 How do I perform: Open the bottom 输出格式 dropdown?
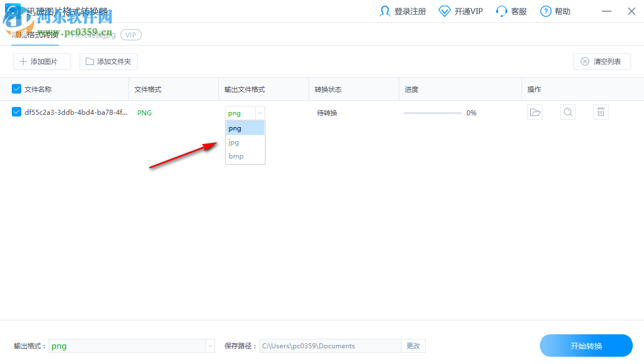click(x=209, y=346)
